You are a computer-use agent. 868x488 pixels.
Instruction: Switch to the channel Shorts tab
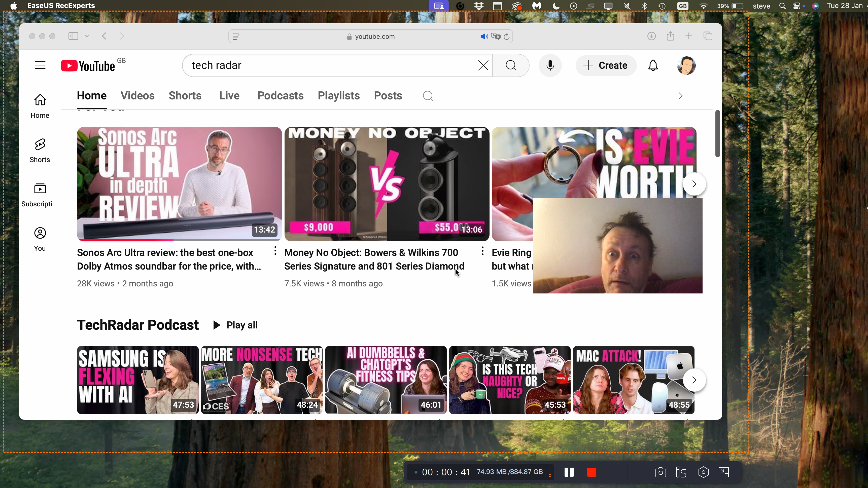pos(185,96)
